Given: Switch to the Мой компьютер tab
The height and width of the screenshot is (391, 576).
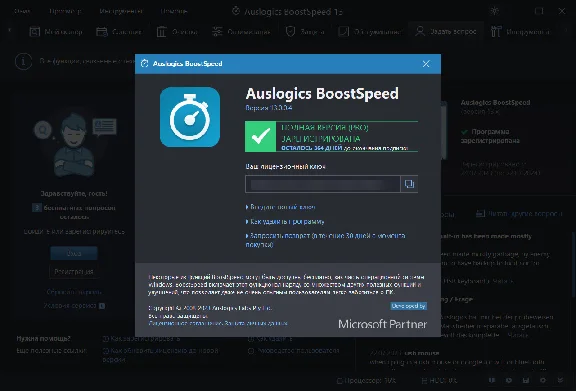Looking at the screenshot, I should point(56,32).
